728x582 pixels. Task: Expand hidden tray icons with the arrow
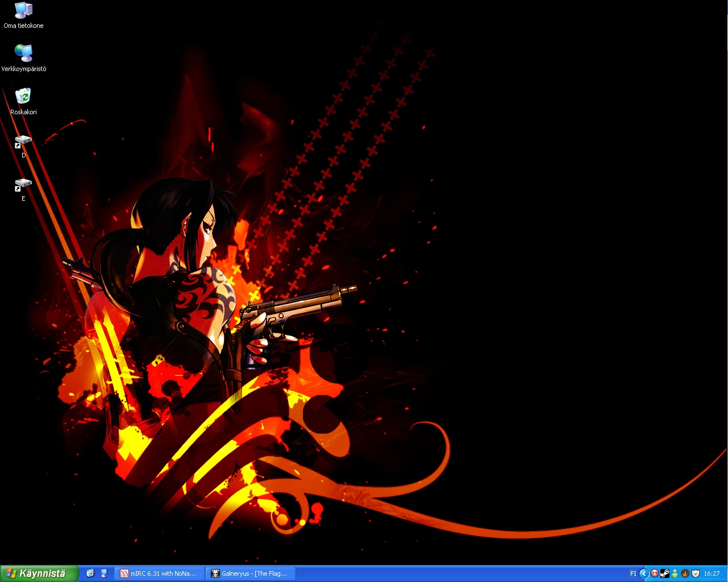click(644, 573)
